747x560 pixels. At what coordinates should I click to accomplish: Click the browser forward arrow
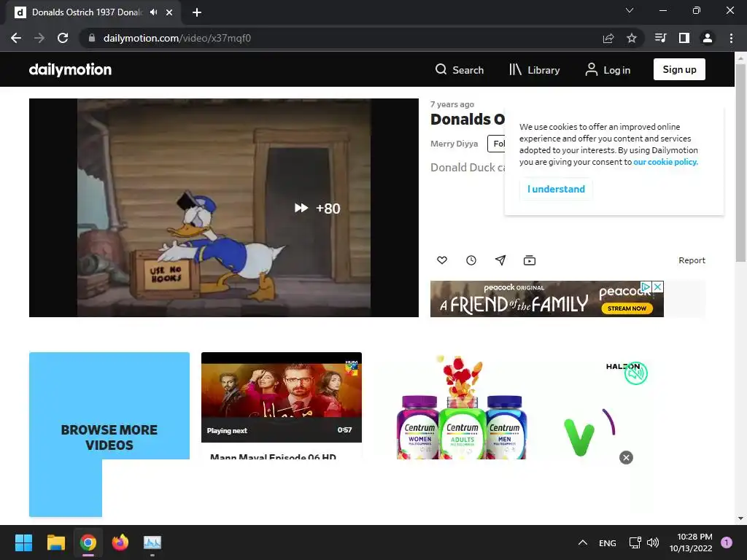click(x=39, y=38)
